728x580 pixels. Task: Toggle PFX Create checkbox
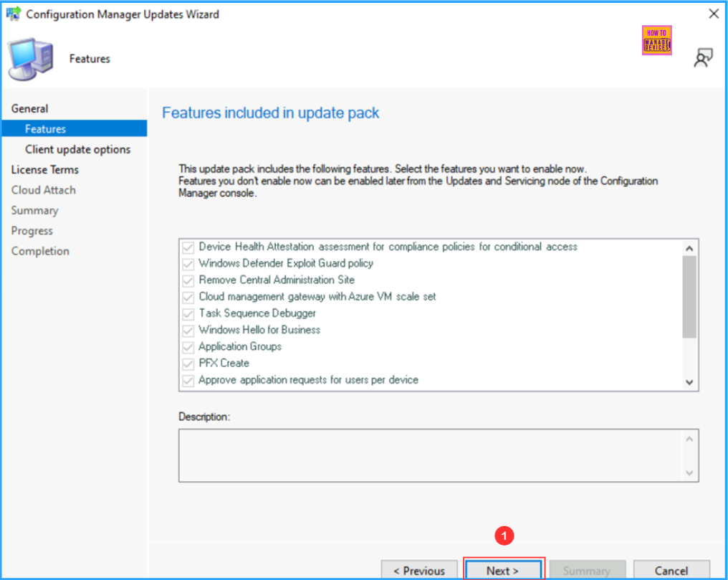188,364
